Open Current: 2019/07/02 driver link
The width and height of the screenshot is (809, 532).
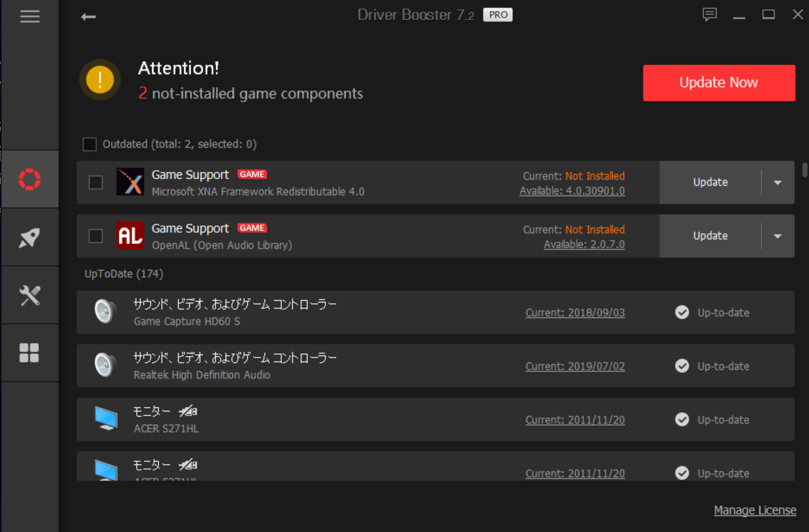[x=575, y=366]
